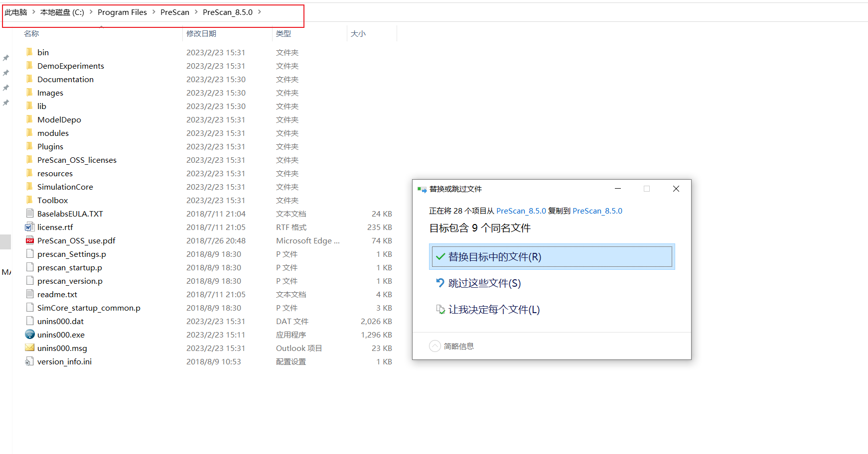Choose 替换目标中的文件(R) option
The width and height of the screenshot is (868, 454).
click(x=552, y=257)
